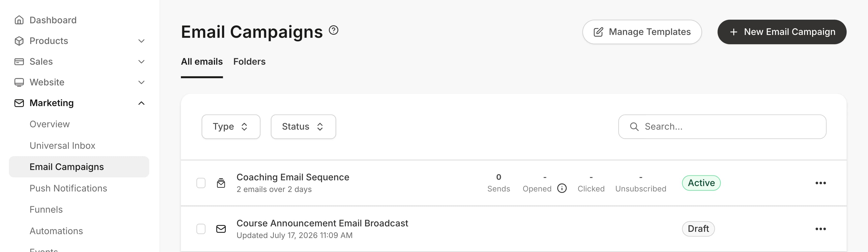This screenshot has width=868, height=252.
Task: Open Automations in sidebar
Action: coord(56,231)
